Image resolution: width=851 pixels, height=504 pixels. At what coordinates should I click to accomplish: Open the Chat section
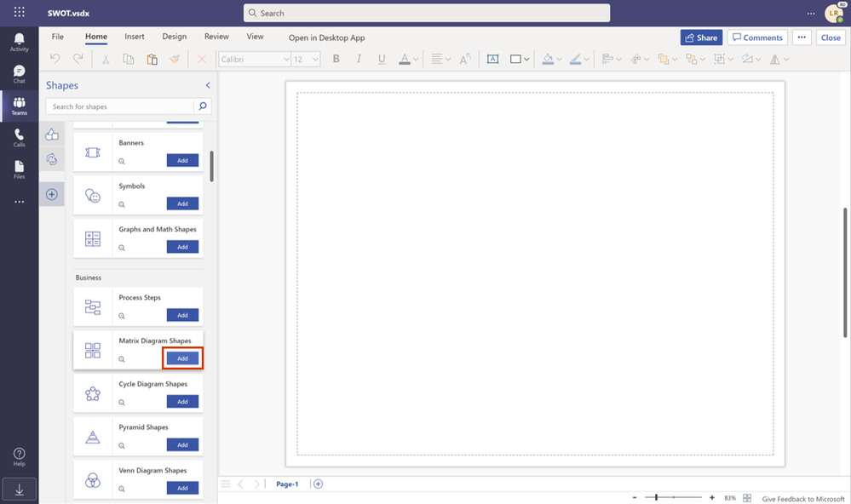pos(19,74)
